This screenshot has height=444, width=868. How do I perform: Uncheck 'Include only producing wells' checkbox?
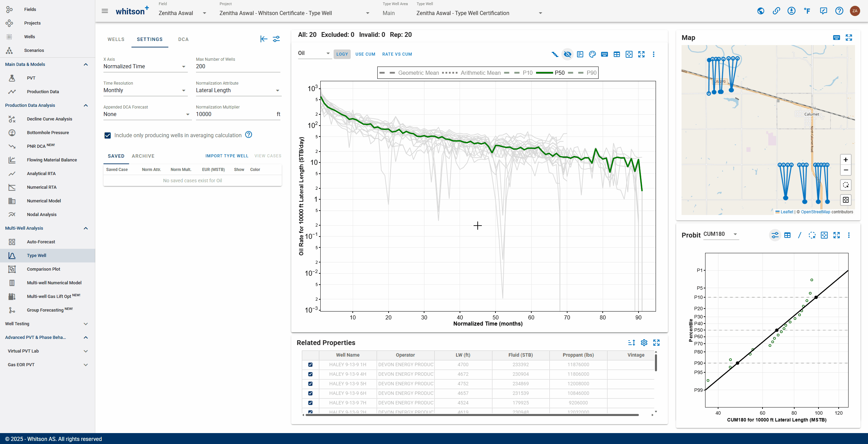[108, 135]
